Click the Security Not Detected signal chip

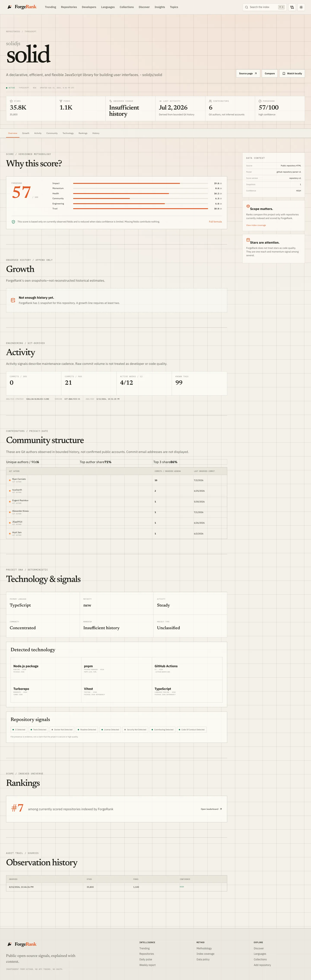135,730
